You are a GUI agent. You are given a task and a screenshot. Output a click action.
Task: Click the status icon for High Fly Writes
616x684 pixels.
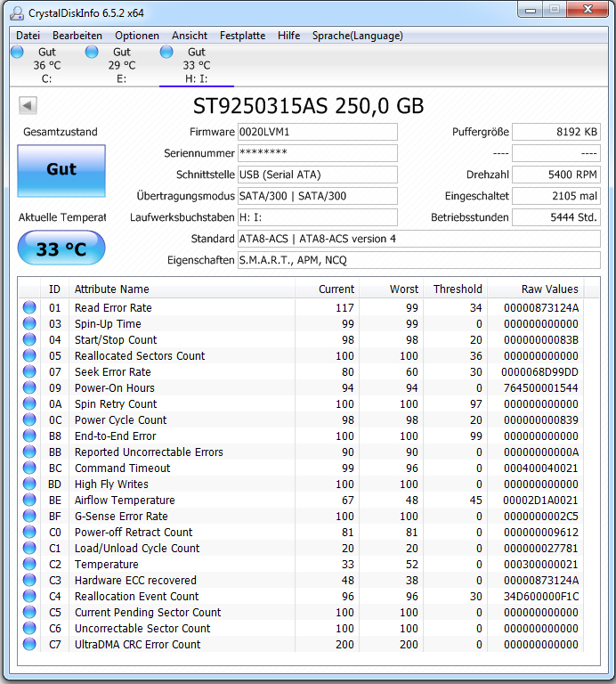coord(29,484)
